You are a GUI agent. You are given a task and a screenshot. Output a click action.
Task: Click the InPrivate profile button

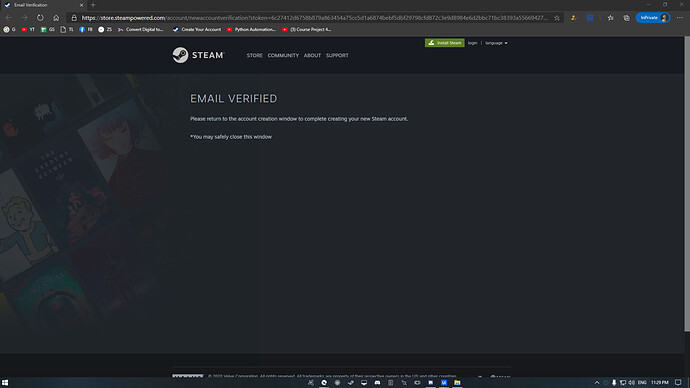[653, 18]
